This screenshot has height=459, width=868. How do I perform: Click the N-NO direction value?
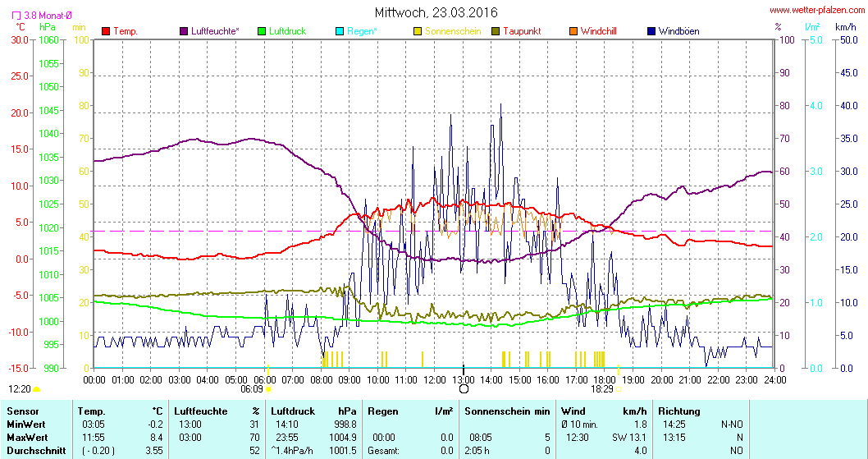[732, 425]
